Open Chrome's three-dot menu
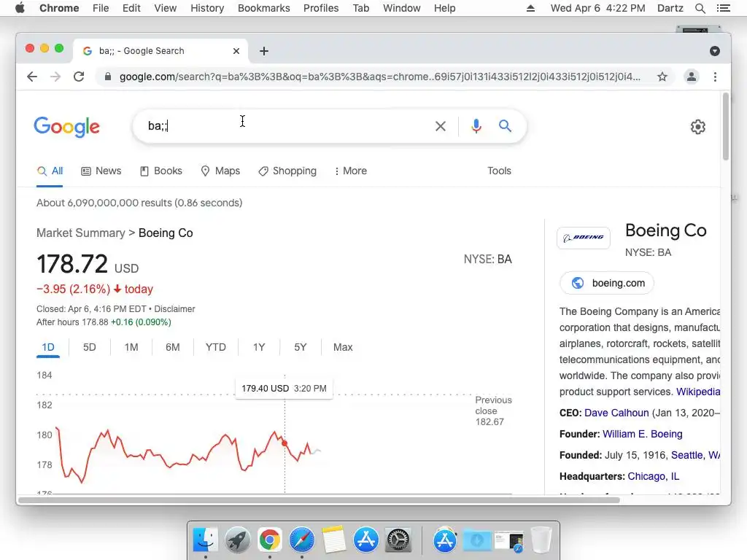The width and height of the screenshot is (747, 560). (x=715, y=77)
